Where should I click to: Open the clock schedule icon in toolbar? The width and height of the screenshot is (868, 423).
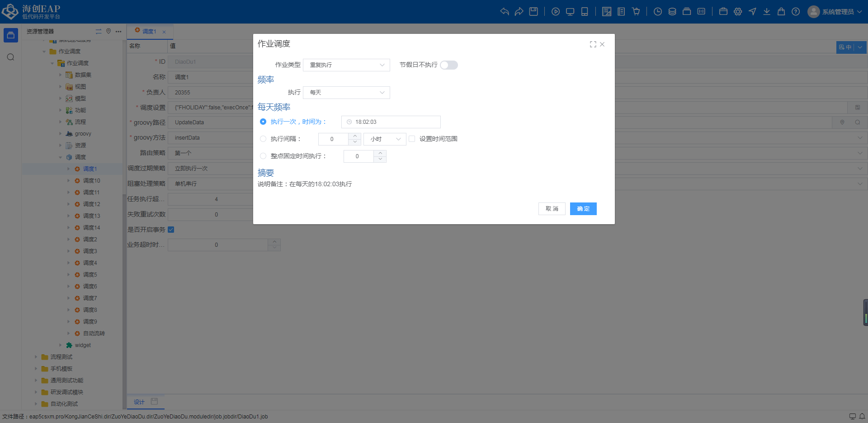(x=658, y=12)
